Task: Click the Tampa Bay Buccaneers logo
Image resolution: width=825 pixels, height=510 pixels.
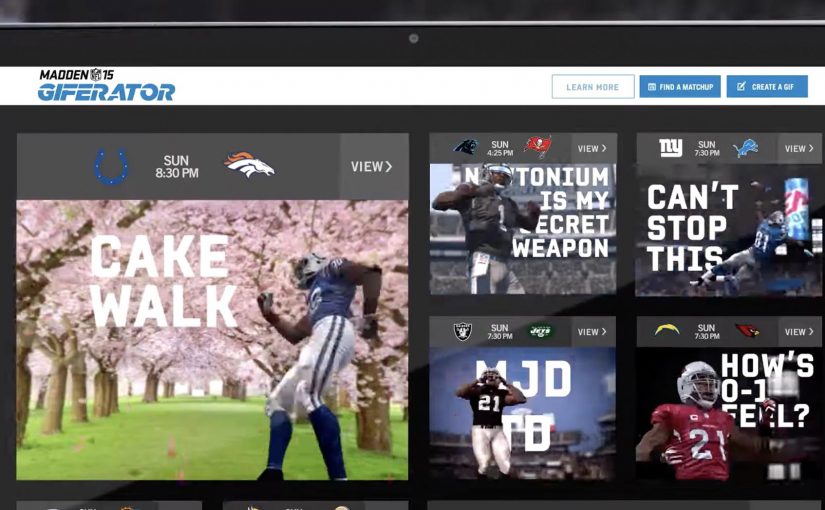Action: point(538,146)
